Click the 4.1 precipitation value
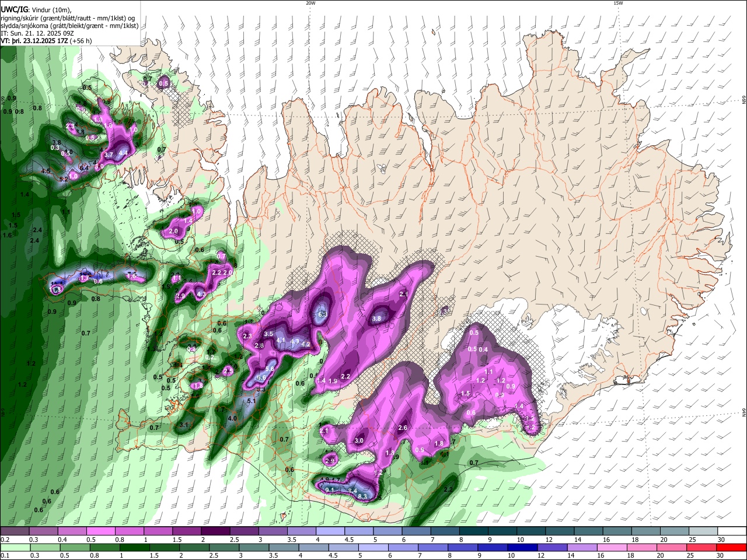Screen dimensions: 747x560 [x=281, y=341]
